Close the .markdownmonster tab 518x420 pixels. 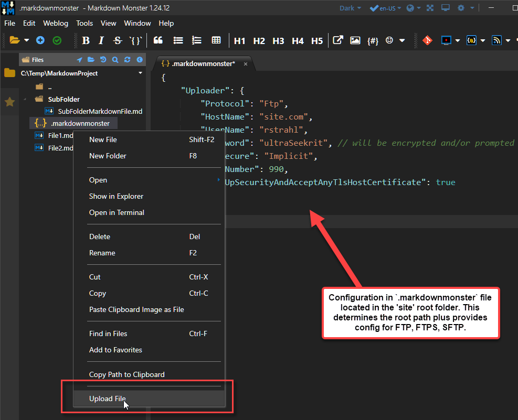246,64
